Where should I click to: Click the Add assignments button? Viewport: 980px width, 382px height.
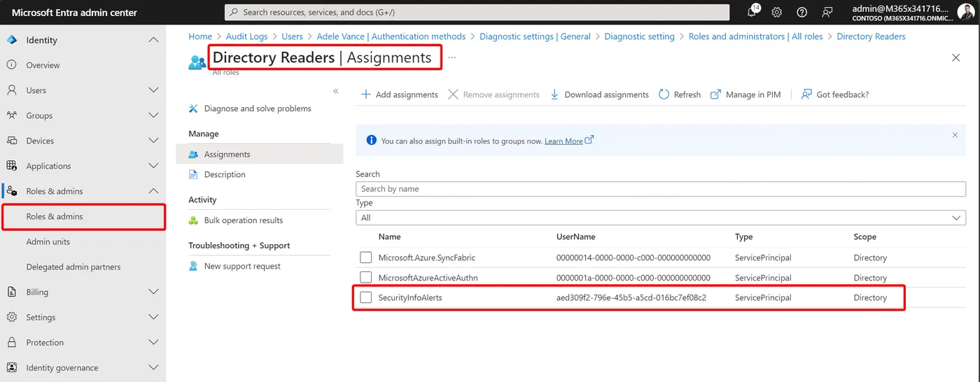click(400, 94)
